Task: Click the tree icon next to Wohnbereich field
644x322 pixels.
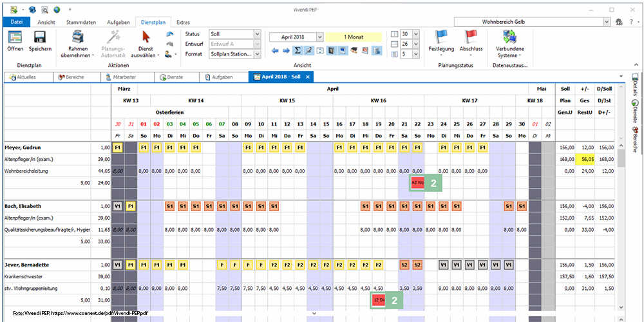Action: point(620,22)
